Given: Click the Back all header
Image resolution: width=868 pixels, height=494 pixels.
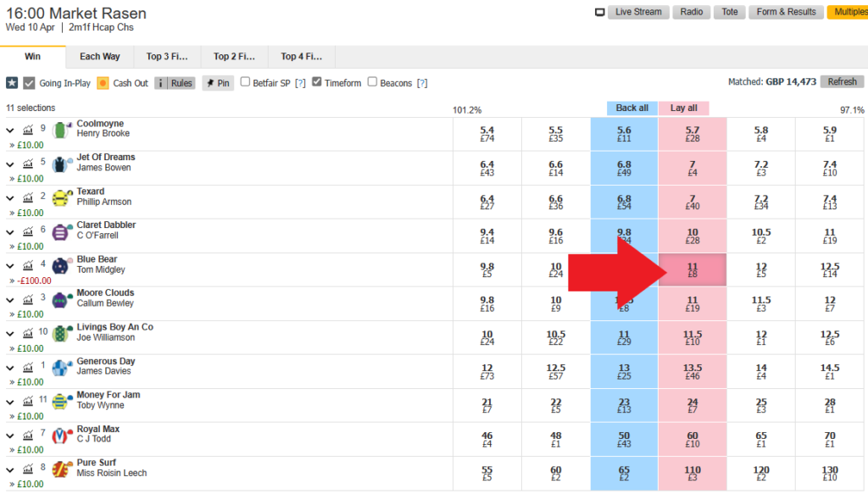Looking at the screenshot, I should point(632,108).
